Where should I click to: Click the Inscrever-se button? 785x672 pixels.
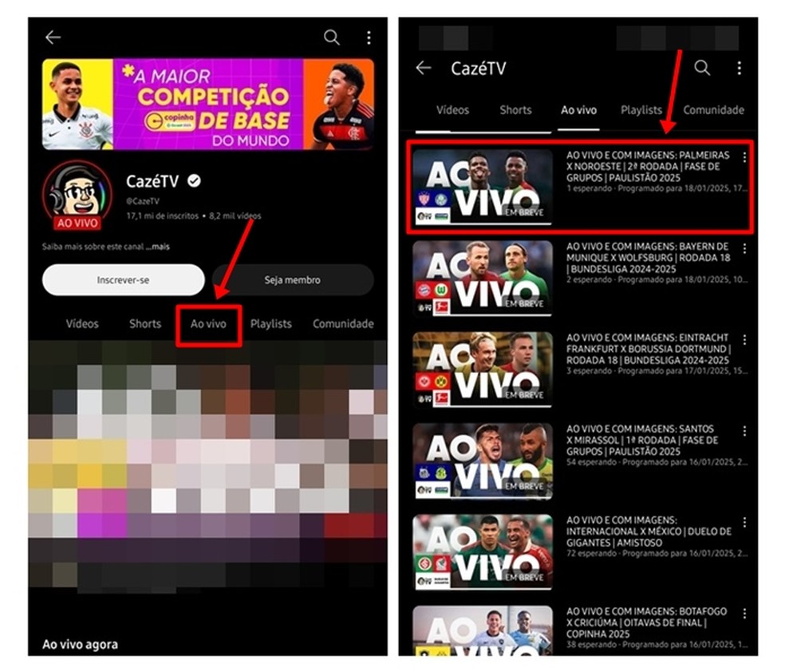[123, 280]
